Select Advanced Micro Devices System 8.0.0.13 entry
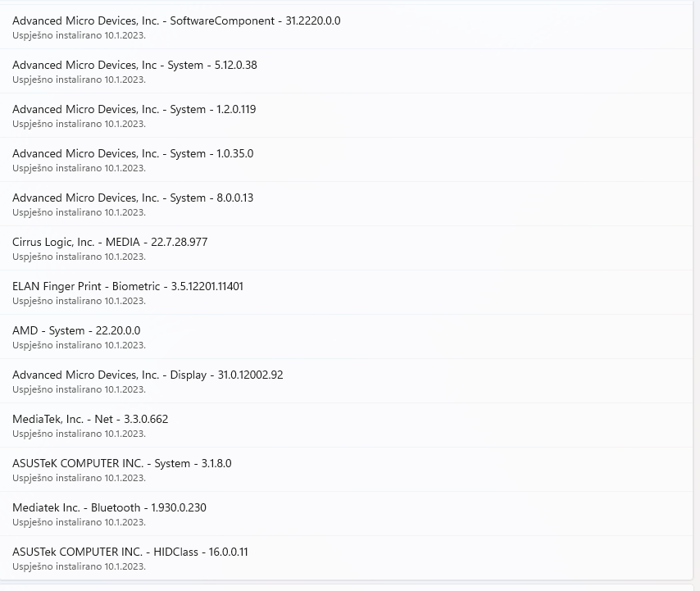Screen dimensions: 700x591 point(346,203)
